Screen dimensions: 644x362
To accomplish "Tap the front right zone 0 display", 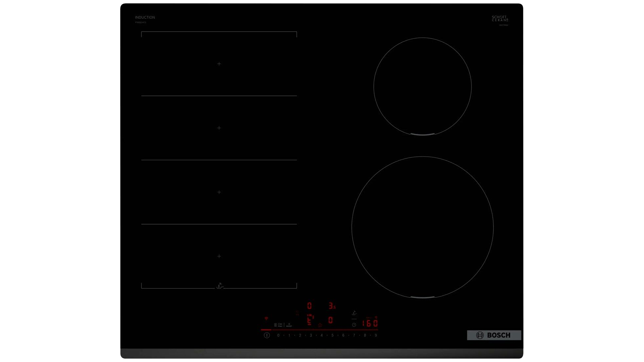I will (x=331, y=320).
